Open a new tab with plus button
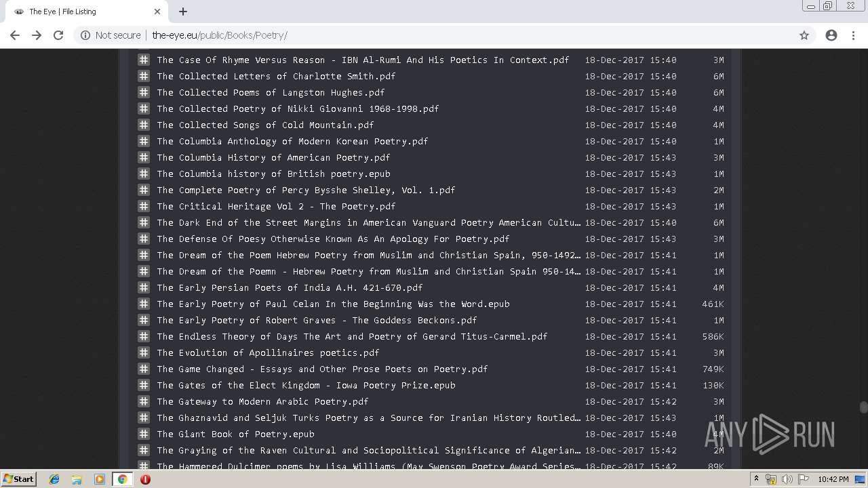Viewport: 868px width, 488px height. [x=183, y=12]
